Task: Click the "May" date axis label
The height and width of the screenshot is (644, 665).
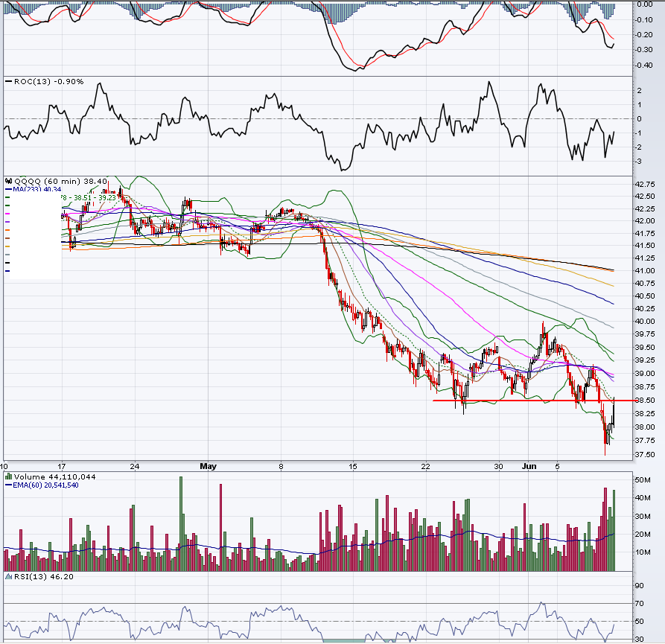Action: point(209,466)
